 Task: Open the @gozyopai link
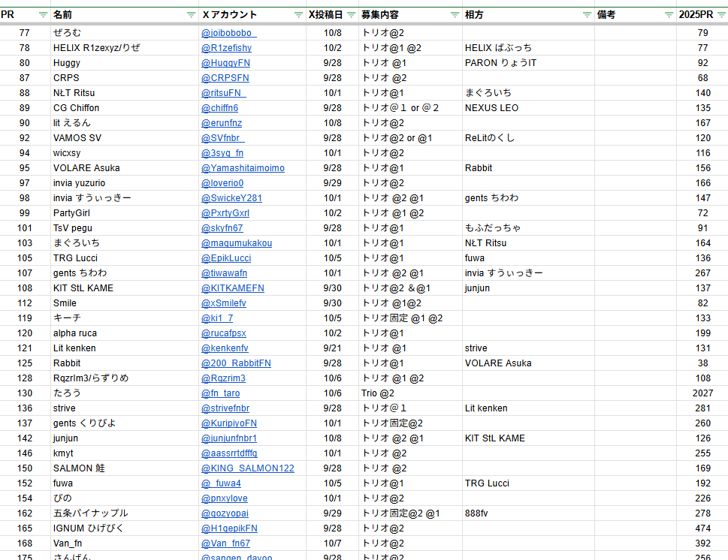225,513
